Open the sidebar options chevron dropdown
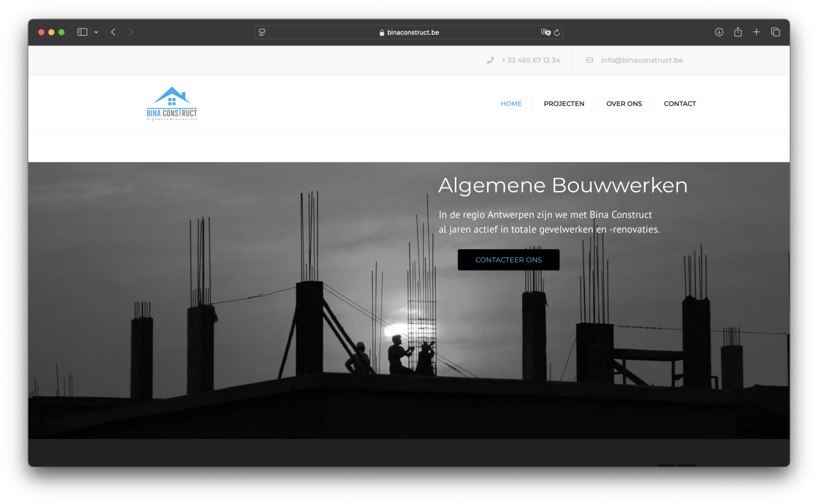Screen dimensions: 818x504 [96, 31]
